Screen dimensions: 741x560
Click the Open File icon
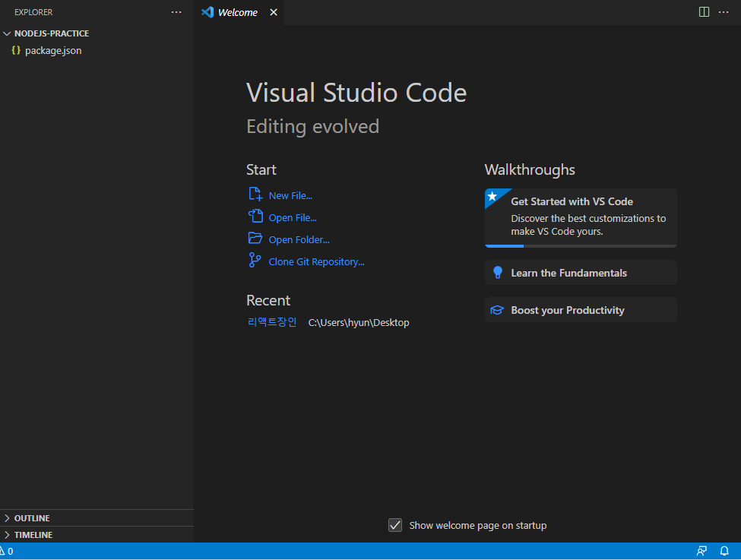tap(255, 217)
